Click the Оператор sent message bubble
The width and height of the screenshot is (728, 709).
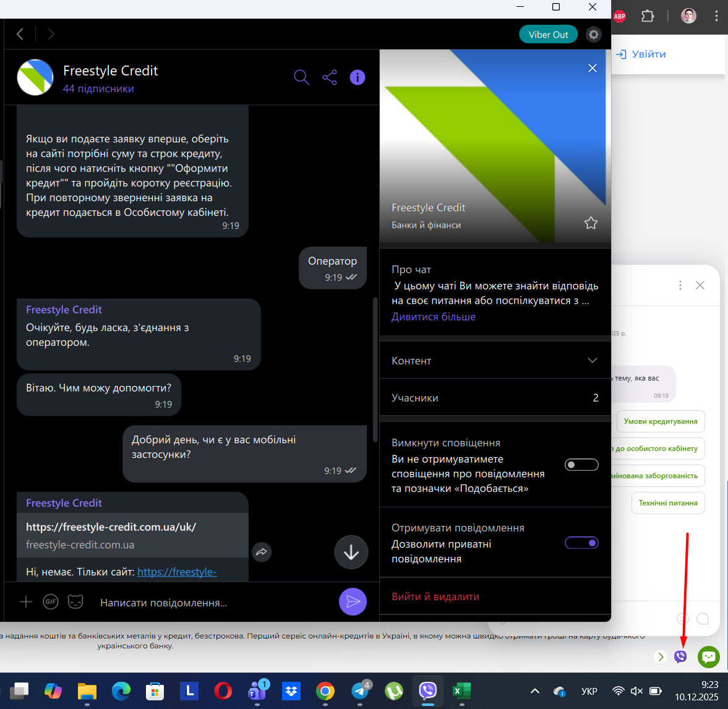332,268
